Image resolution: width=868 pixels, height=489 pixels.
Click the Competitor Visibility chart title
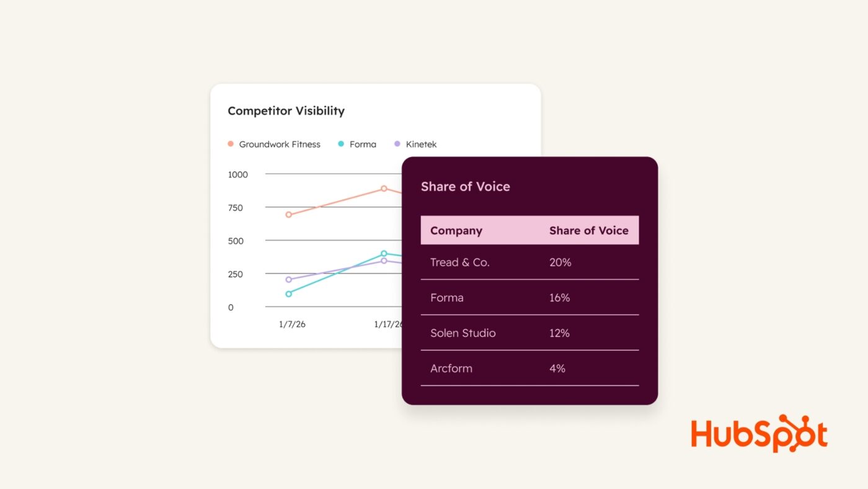286,111
